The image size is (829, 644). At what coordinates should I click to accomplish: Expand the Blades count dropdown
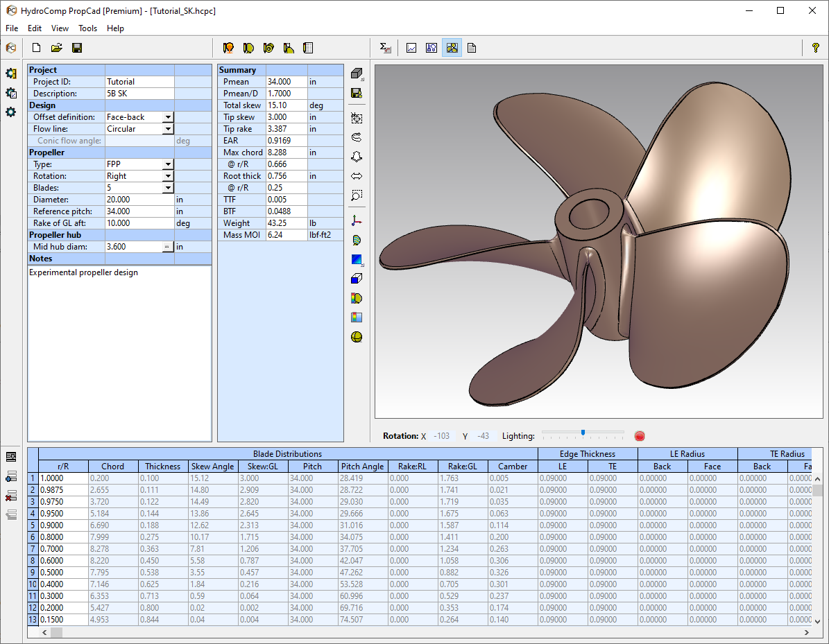(x=167, y=188)
